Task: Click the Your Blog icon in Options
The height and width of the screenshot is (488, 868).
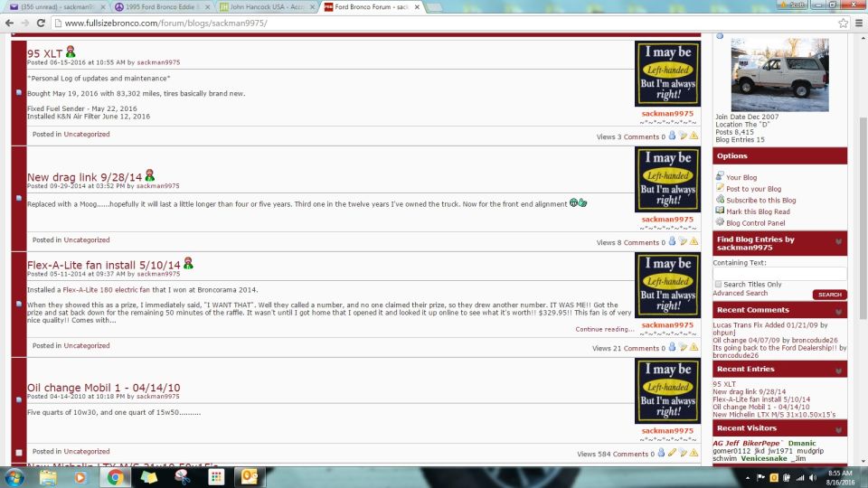Action: (x=720, y=176)
